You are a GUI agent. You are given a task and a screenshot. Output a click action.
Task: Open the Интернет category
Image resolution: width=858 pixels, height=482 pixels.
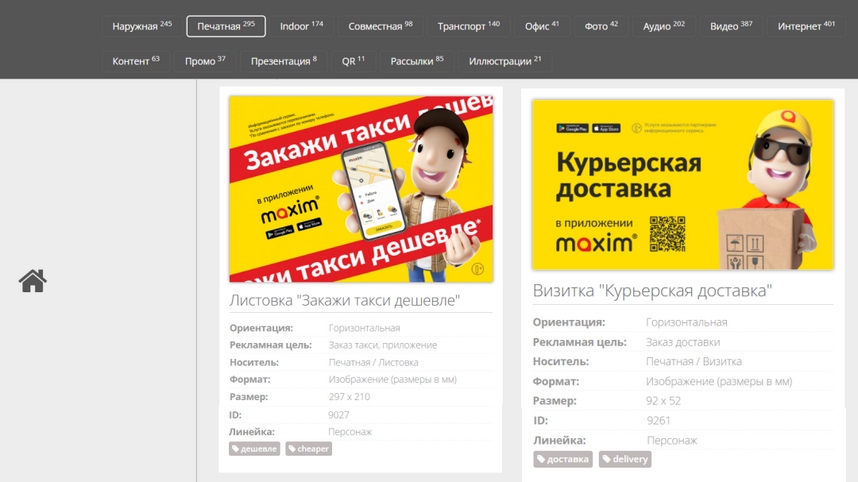coord(806,26)
